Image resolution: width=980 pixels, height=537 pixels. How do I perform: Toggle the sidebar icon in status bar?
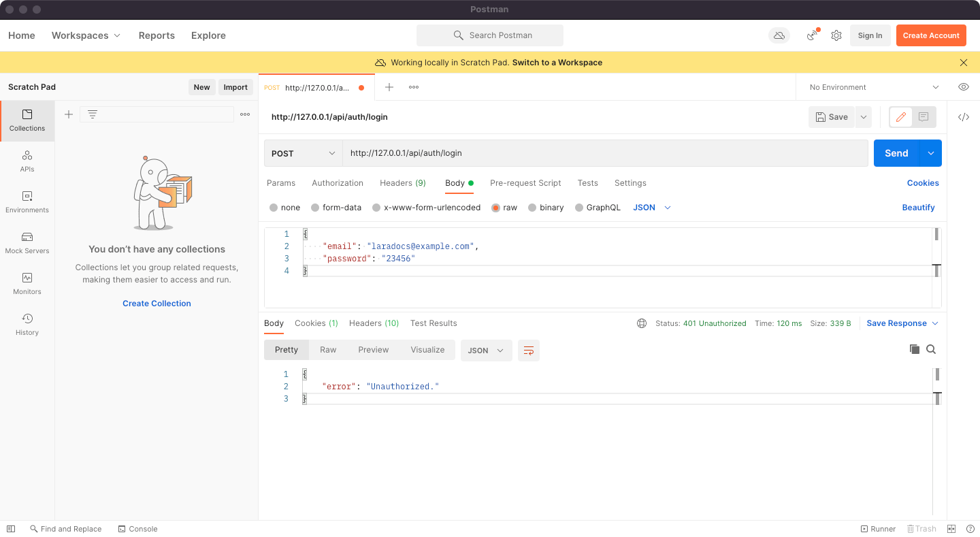click(x=11, y=529)
